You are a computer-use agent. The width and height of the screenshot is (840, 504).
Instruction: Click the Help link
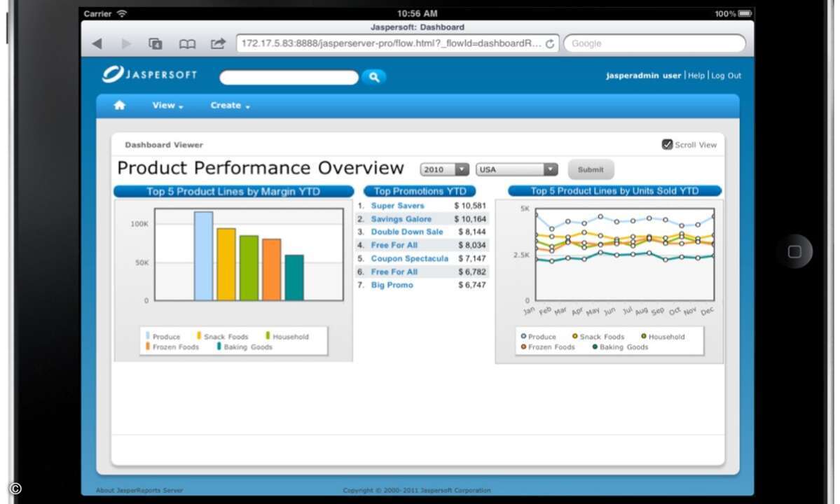[x=696, y=76]
